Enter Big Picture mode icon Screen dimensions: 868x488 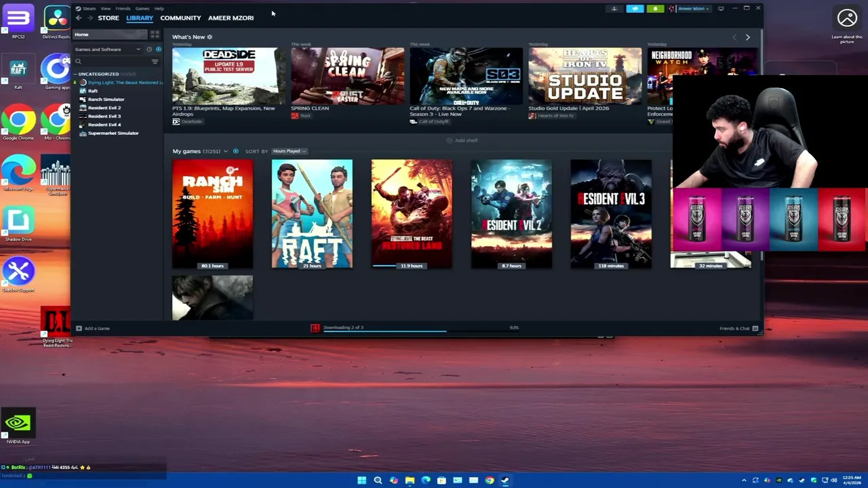coord(721,9)
